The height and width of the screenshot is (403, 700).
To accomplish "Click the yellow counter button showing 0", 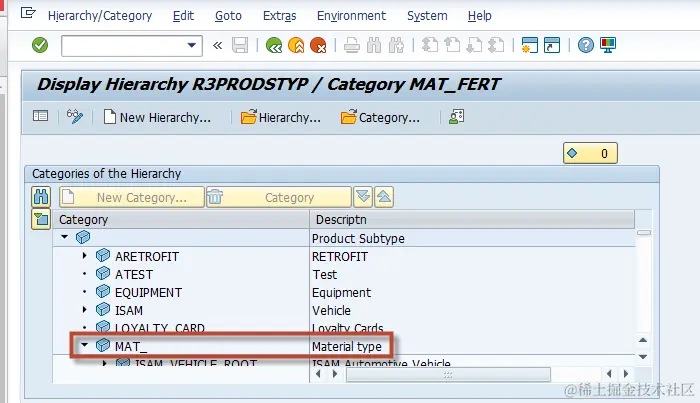I will tap(590, 153).
